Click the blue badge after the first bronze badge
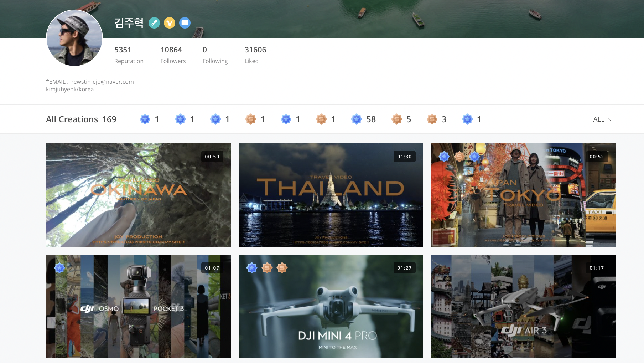 point(286,119)
